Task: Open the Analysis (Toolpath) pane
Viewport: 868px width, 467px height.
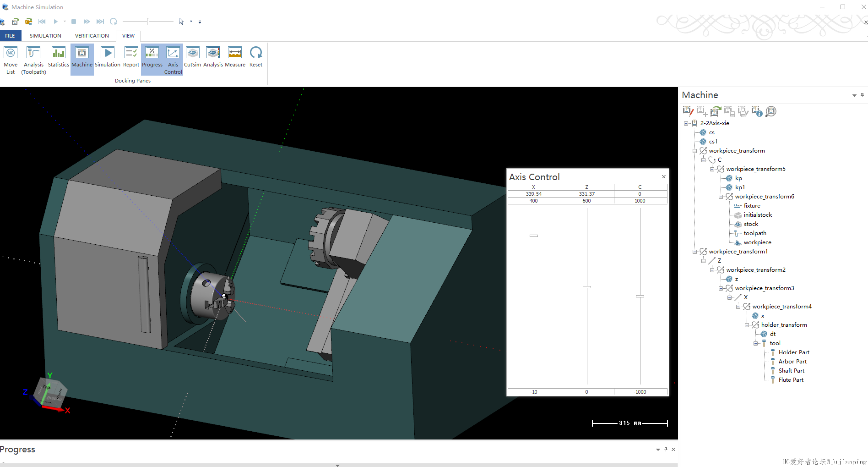Action: 34,60
